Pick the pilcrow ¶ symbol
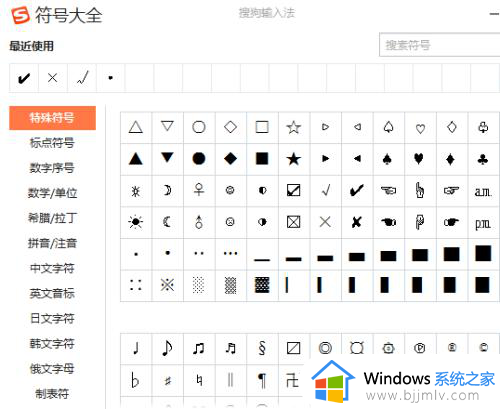Image resolution: width=500 pixels, height=409 pixels. point(262,380)
